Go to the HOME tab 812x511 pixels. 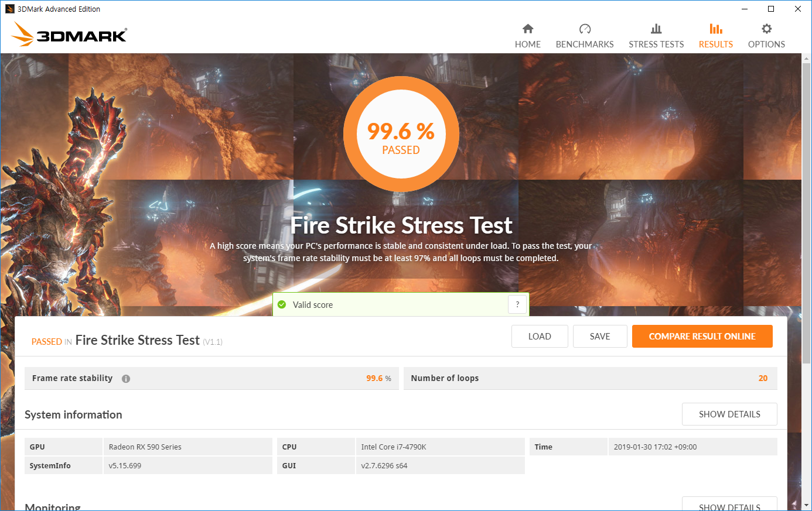(528, 36)
